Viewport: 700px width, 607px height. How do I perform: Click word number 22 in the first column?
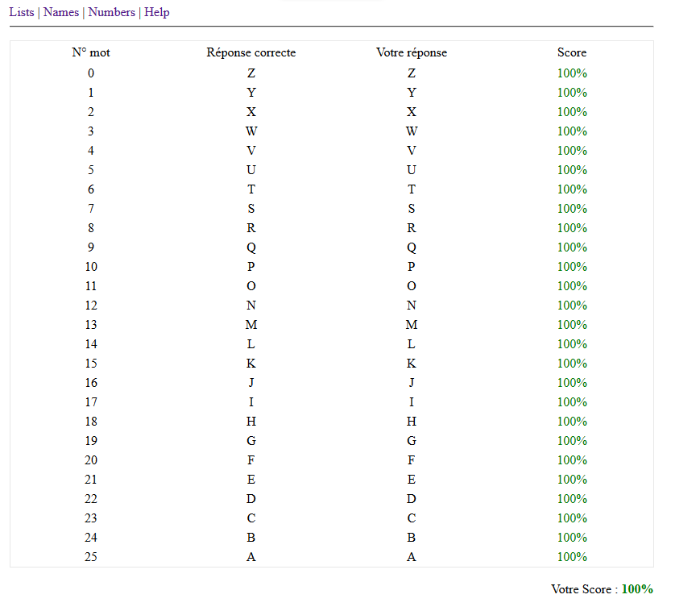91,499
